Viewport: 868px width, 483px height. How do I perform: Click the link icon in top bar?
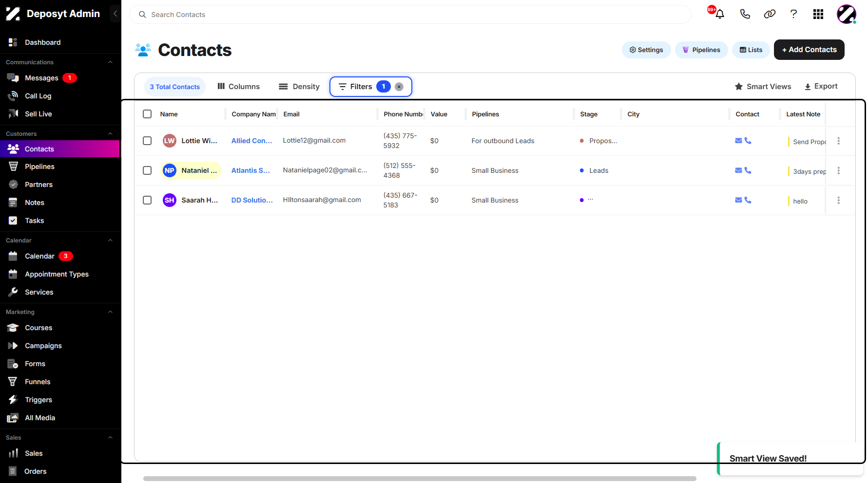click(770, 14)
